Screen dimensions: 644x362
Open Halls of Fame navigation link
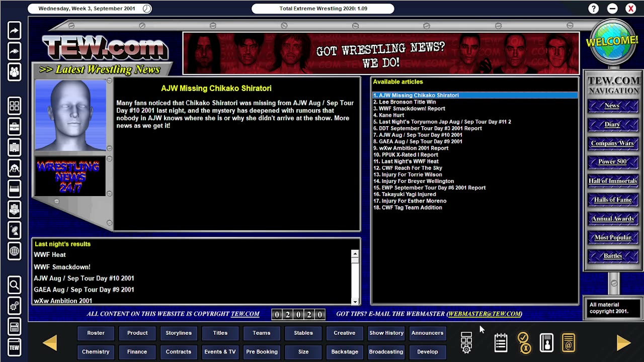pos(612,200)
